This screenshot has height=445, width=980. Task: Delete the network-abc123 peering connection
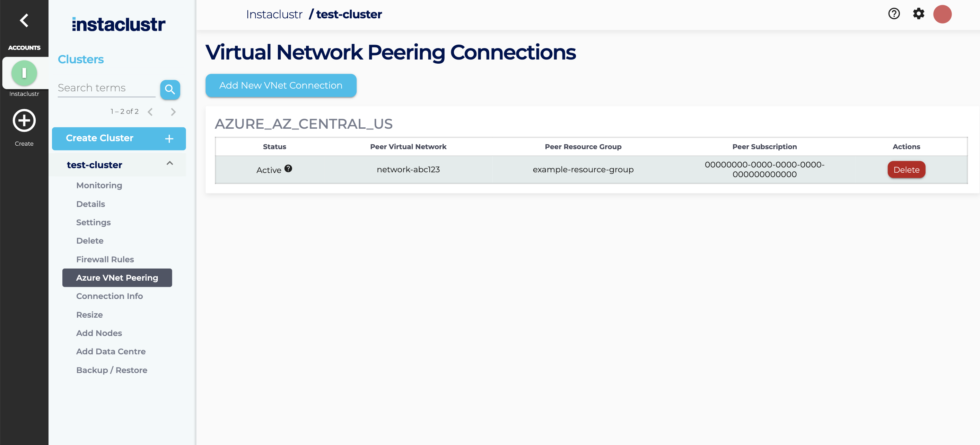pos(906,170)
